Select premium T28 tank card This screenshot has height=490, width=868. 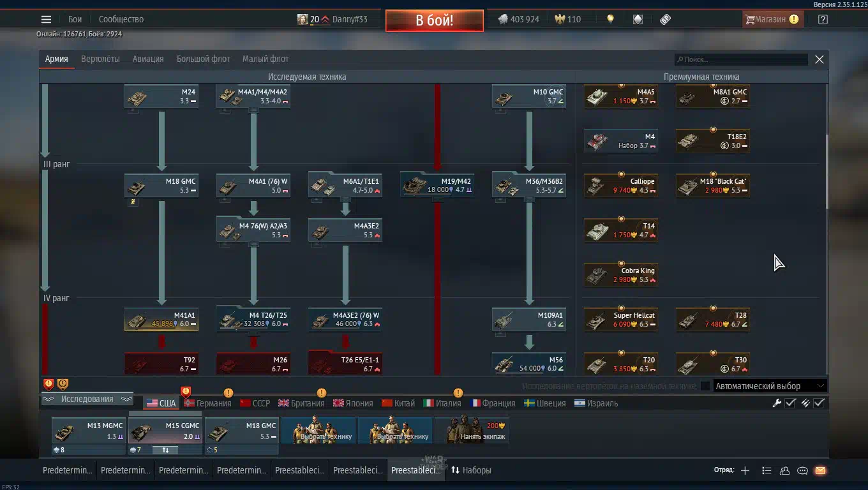(713, 319)
